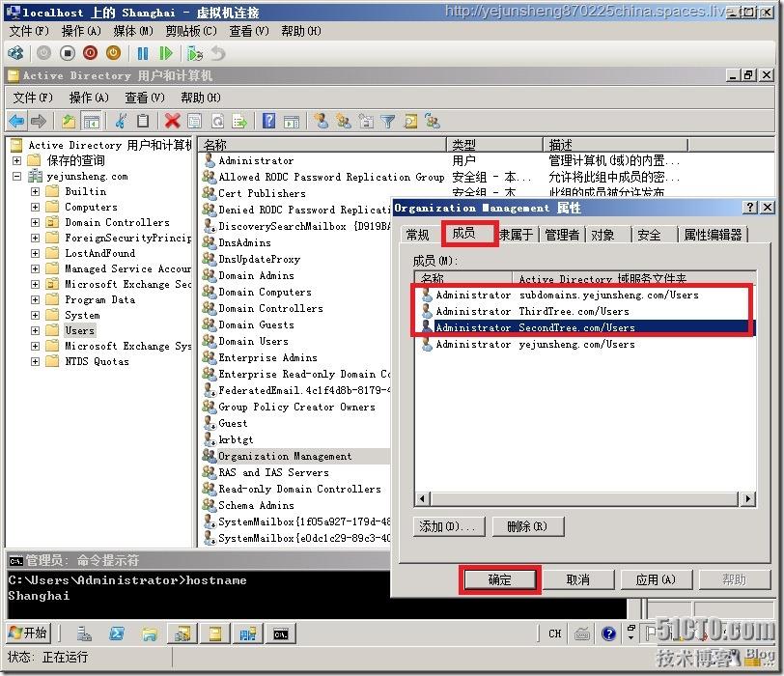Open the command prompt taskbar button
This screenshot has width=784, height=676.
coord(281,634)
